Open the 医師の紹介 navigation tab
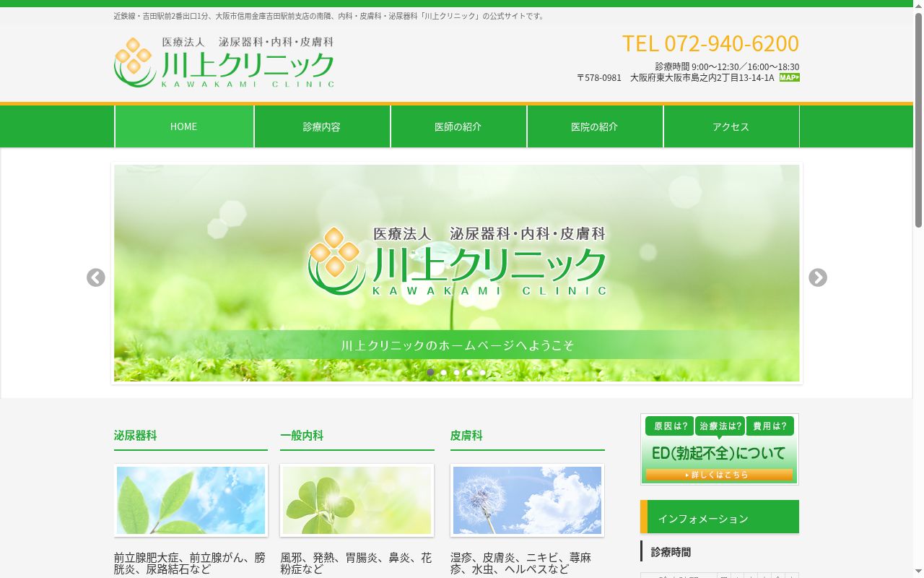 coord(458,126)
